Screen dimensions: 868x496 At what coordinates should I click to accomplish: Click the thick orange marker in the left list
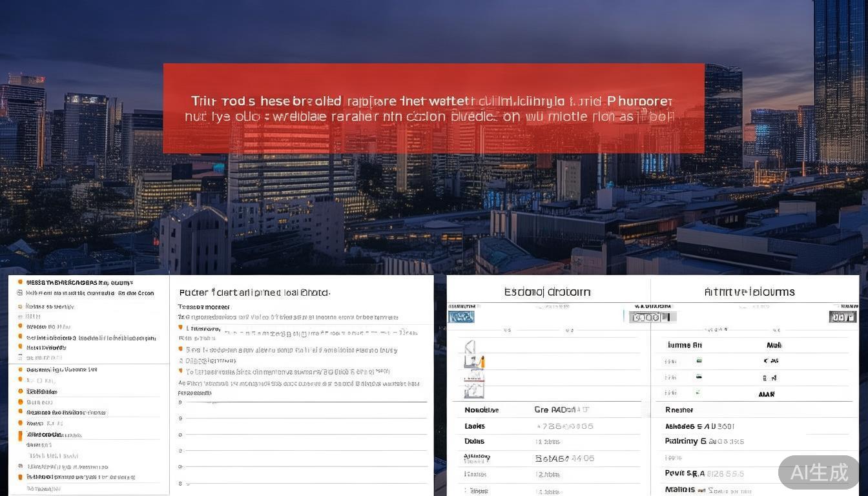pos(20,435)
